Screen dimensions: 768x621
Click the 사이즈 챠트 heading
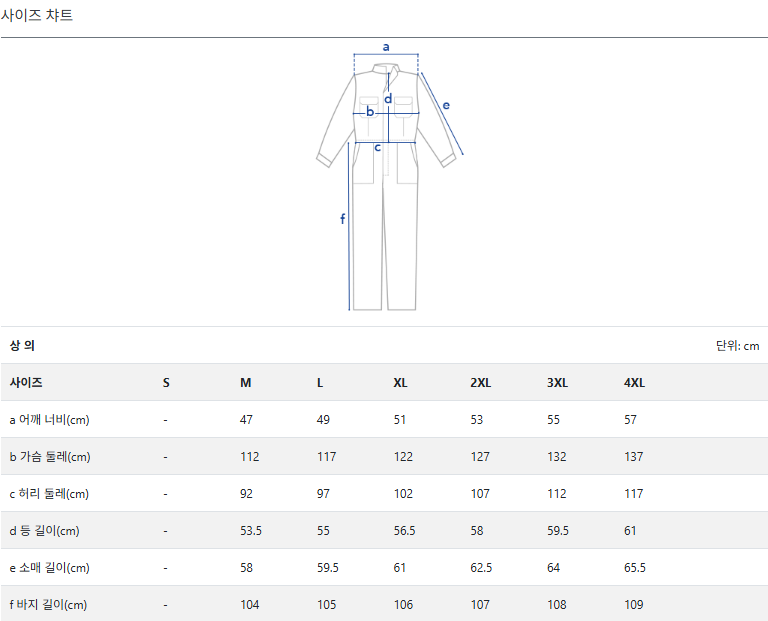point(37,16)
